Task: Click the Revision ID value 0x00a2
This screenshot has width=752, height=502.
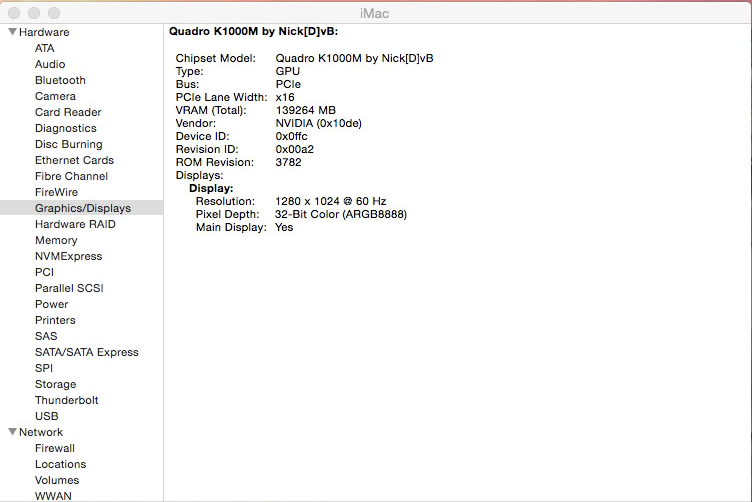Action: click(x=294, y=149)
